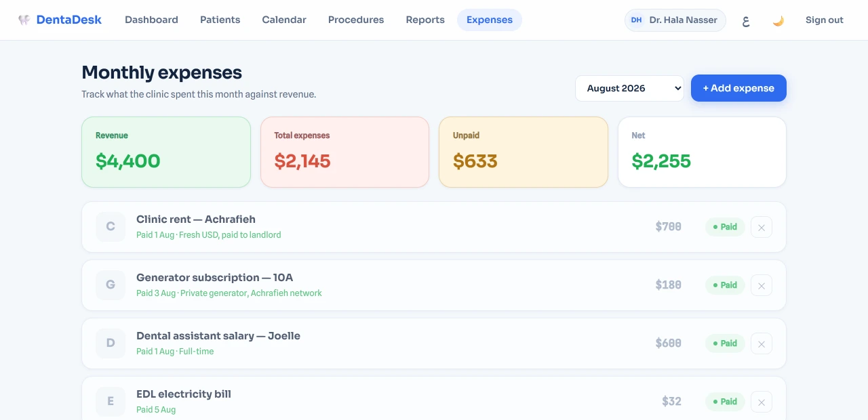This screenshot has width=868, height=420.
Task: Switch to the Calendar tab
Action: 284,20
